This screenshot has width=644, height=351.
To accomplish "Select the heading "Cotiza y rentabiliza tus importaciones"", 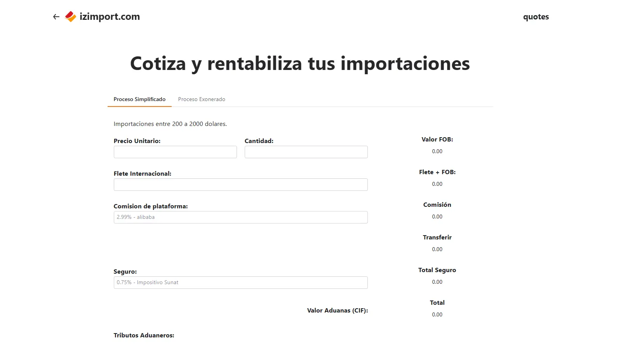I will 300,64.
